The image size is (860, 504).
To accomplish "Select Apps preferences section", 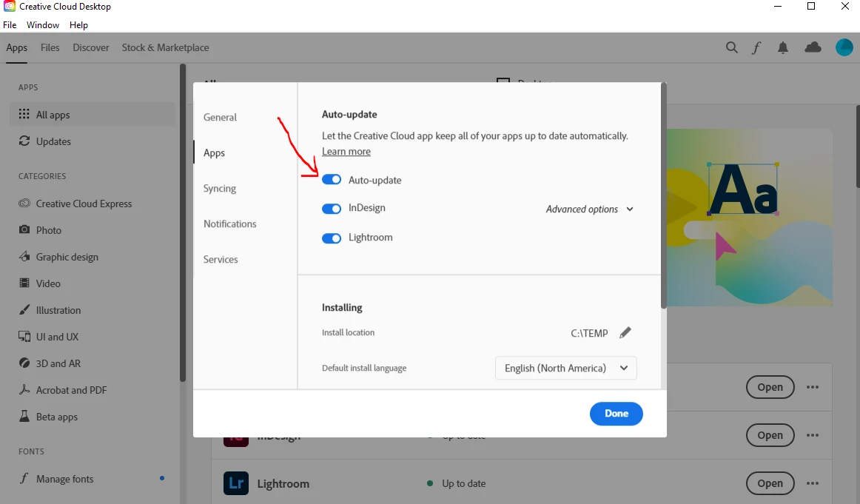I will 214,153.
